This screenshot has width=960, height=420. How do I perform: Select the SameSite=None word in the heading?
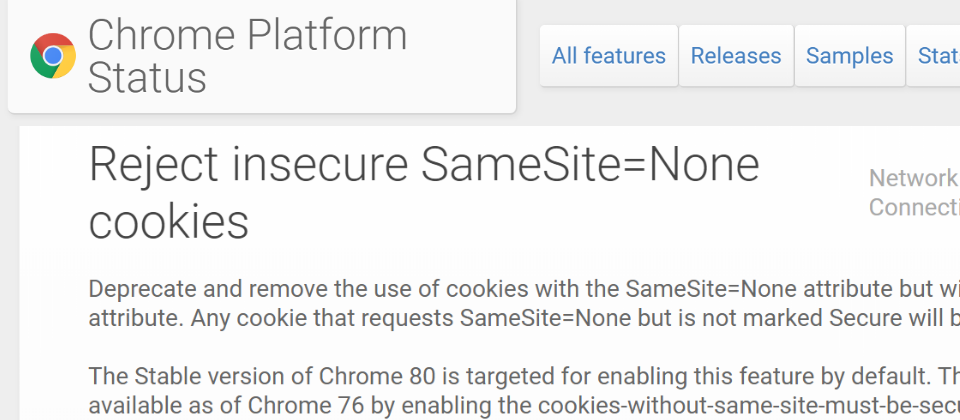590,165
